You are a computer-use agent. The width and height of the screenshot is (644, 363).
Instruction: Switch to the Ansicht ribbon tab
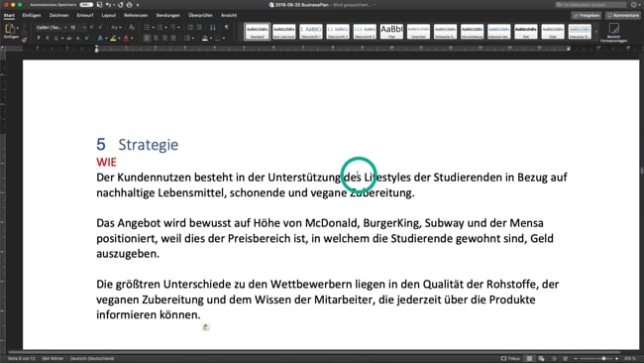tap(229, 16)
